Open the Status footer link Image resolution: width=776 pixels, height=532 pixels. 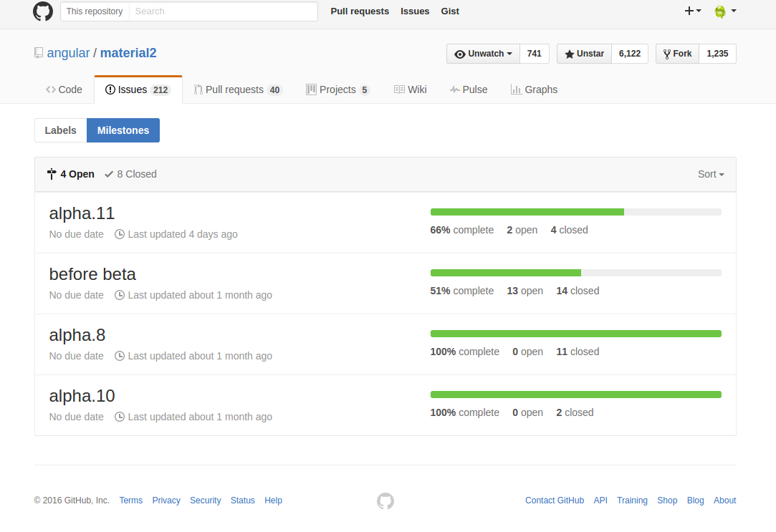tap(242, 500)
